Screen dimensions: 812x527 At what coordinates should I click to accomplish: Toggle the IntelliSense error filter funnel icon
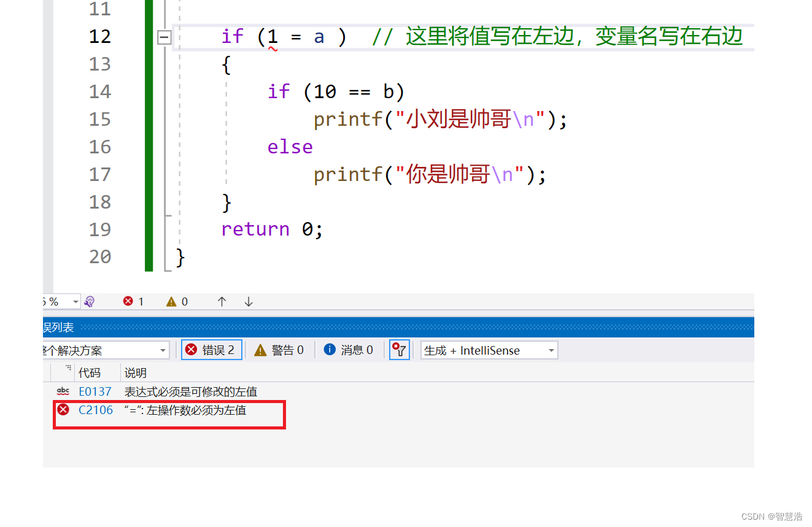(x=400, y=350)
